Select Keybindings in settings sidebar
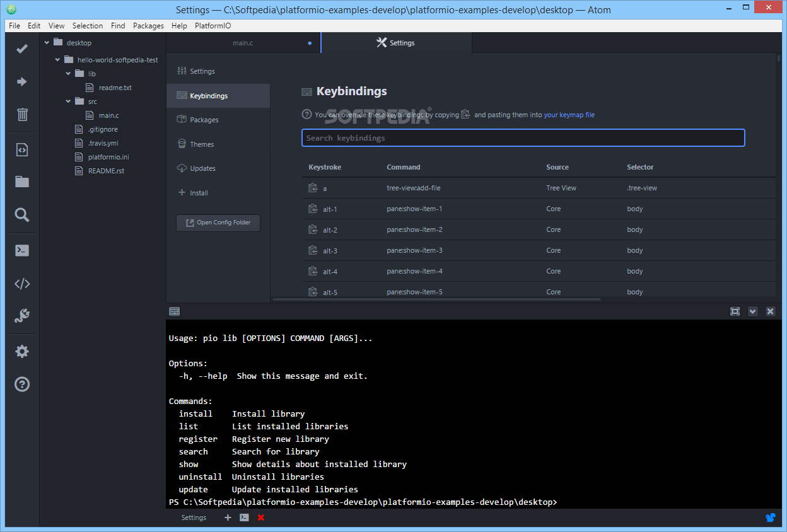Screen dimensions: 787x532 218,96
